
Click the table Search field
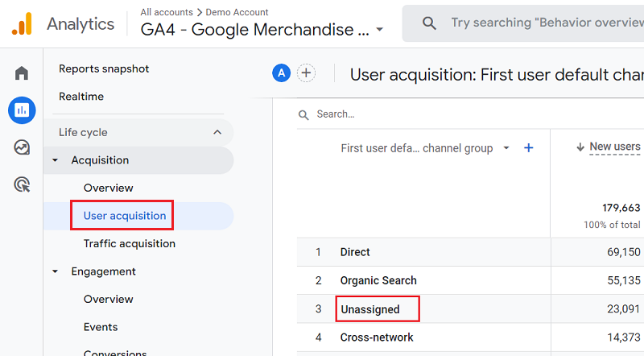point(402,114)
